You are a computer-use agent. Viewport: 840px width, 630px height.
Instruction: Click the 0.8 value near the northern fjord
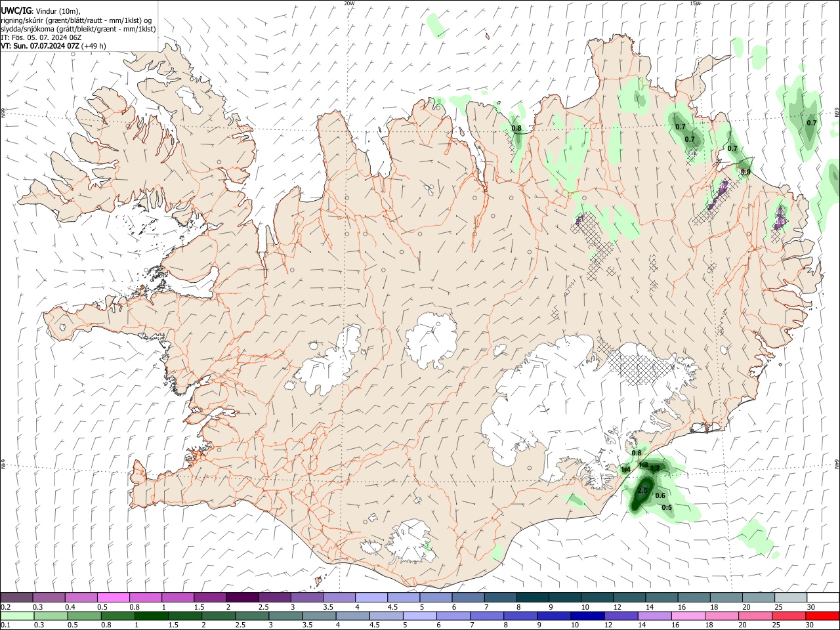[x=516, y=128]
